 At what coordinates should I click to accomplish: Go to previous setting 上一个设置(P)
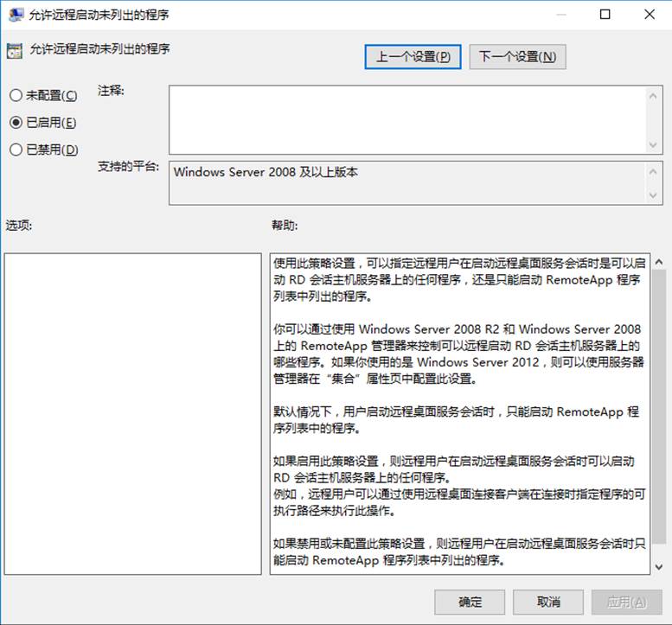pos(413,56)
